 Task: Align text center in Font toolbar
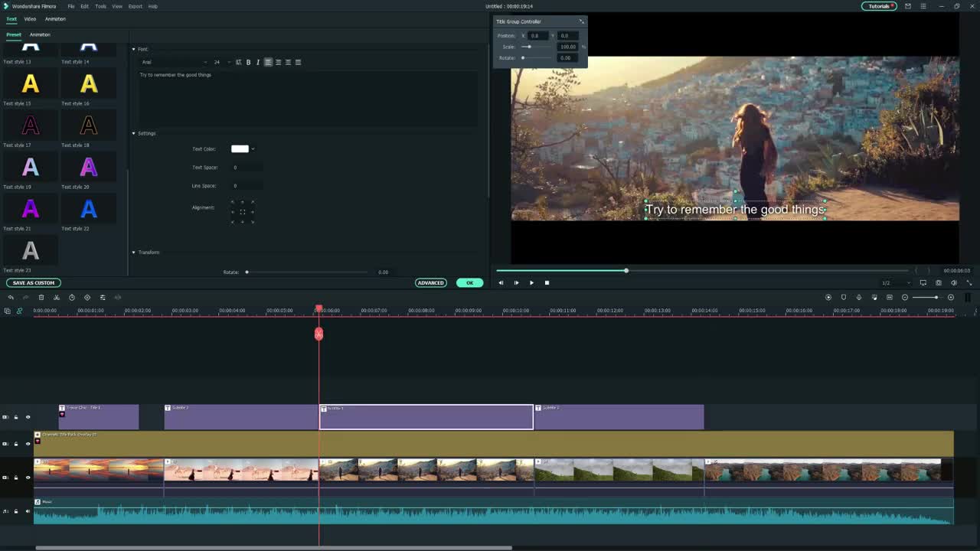(278, 62)
